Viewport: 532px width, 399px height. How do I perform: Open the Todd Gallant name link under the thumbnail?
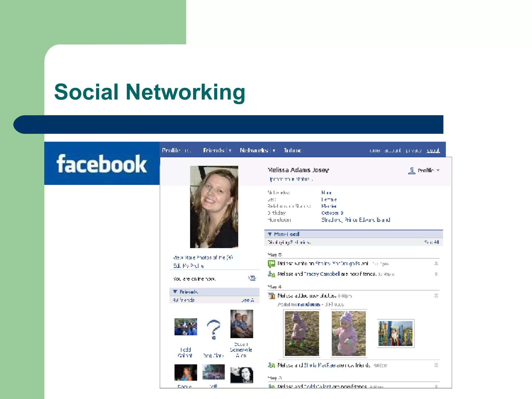click(x=185, y=353)
